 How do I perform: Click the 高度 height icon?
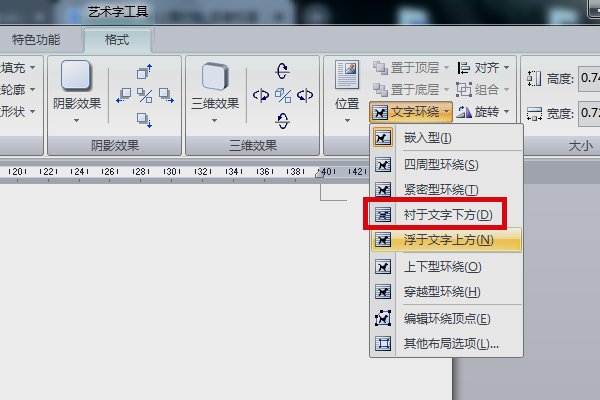534,78
